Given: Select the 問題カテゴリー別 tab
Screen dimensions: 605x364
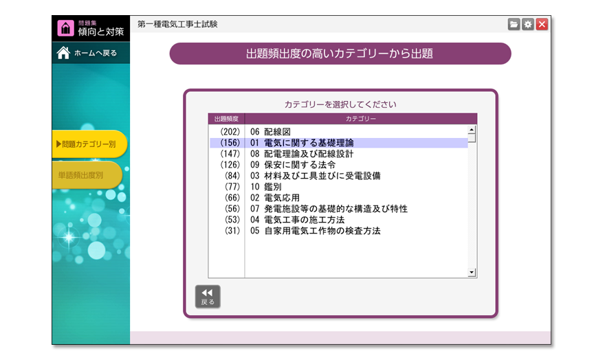Looking at the screenshot, I should pyautogui.click(x=89, y=144).
